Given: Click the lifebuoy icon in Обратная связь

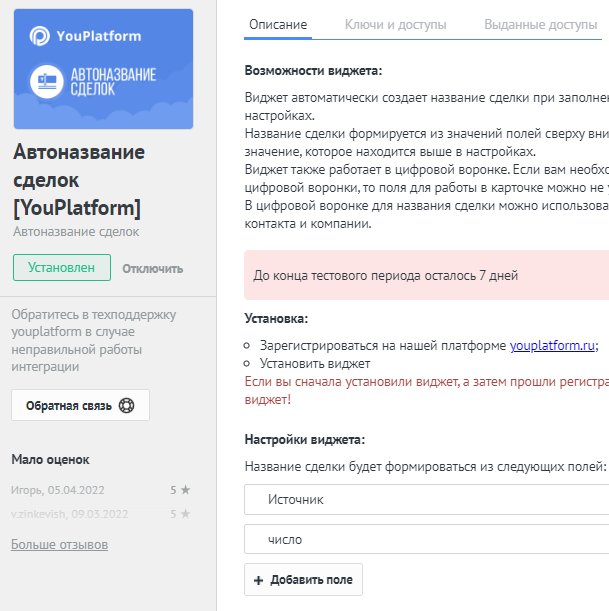Looking at the screenshot, I should tap(126, 405).
